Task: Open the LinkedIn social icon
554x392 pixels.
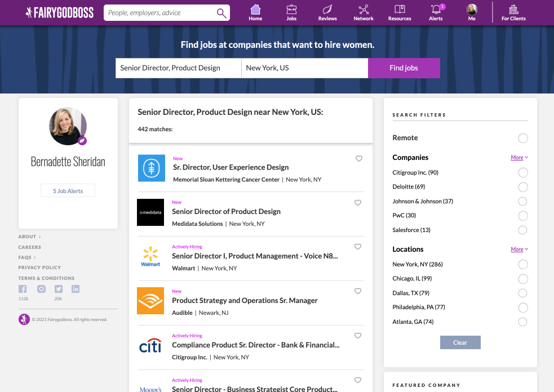Action: (76, 289)
